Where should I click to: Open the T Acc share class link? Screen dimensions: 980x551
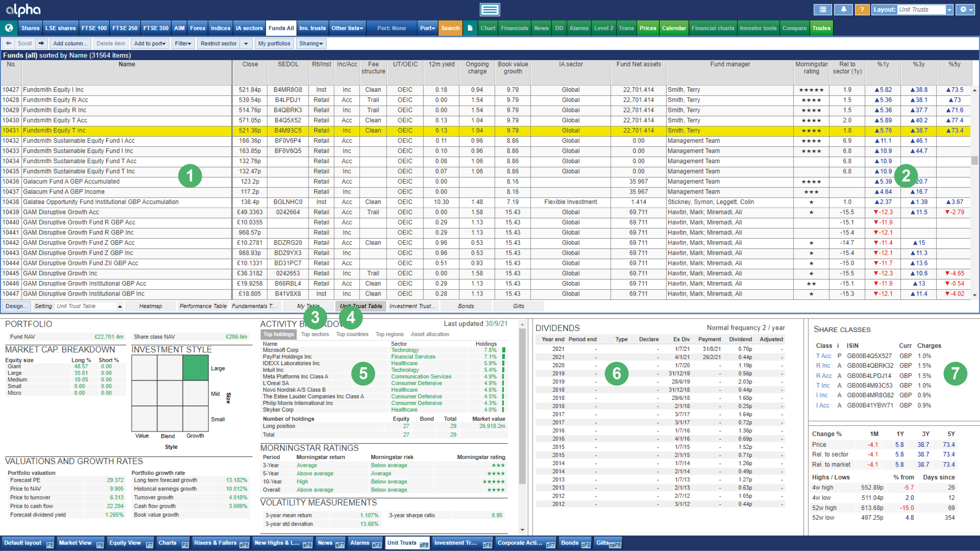pyautogui.click(x=823, y=356)
